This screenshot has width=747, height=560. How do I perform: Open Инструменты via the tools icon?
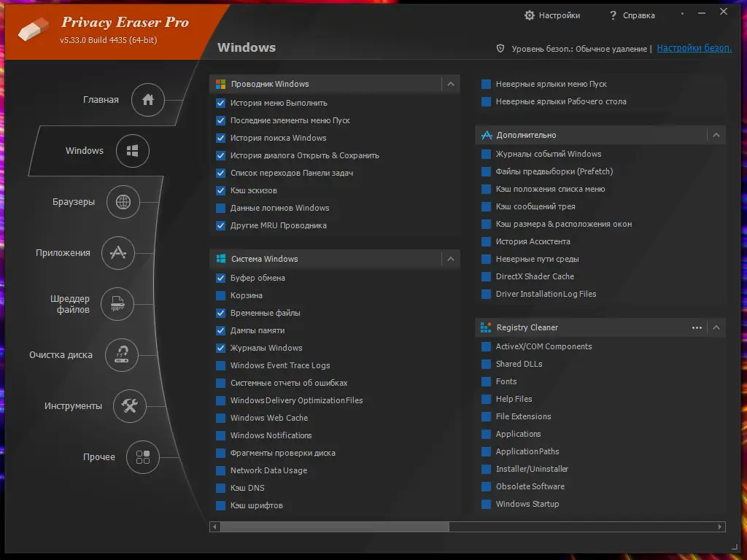(129, 406)
